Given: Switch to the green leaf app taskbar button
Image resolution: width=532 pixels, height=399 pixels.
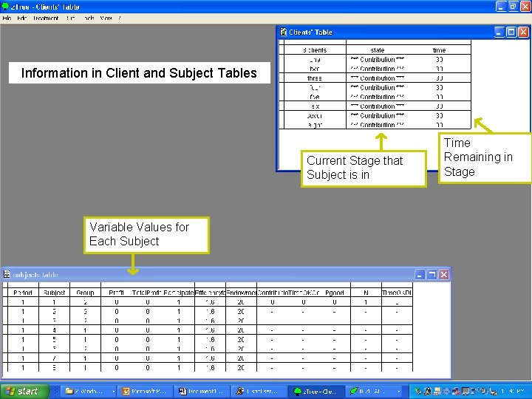Looking at the screenshot, I should pyautogui.click(x=375, y=391).
